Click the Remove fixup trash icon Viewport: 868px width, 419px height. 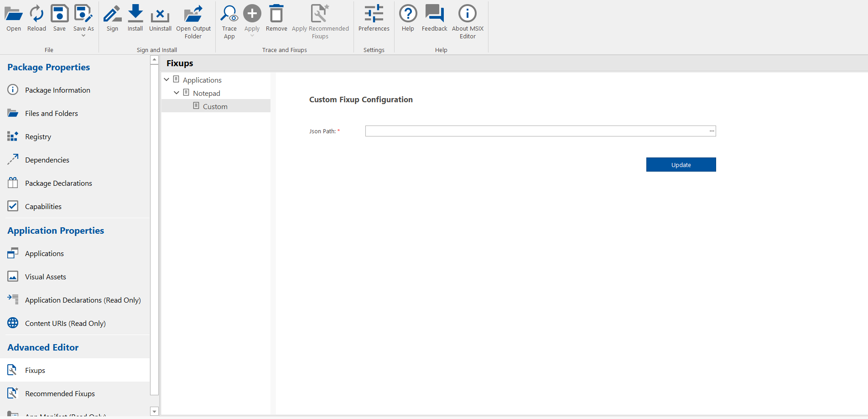tap(276, 14)
